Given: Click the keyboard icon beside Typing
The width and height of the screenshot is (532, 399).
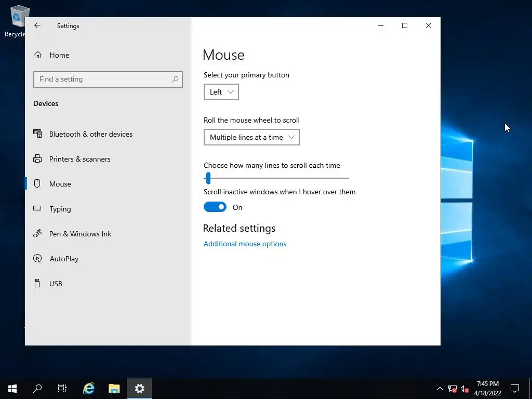Looking at the screenshot, I should (x=37, y=208).
